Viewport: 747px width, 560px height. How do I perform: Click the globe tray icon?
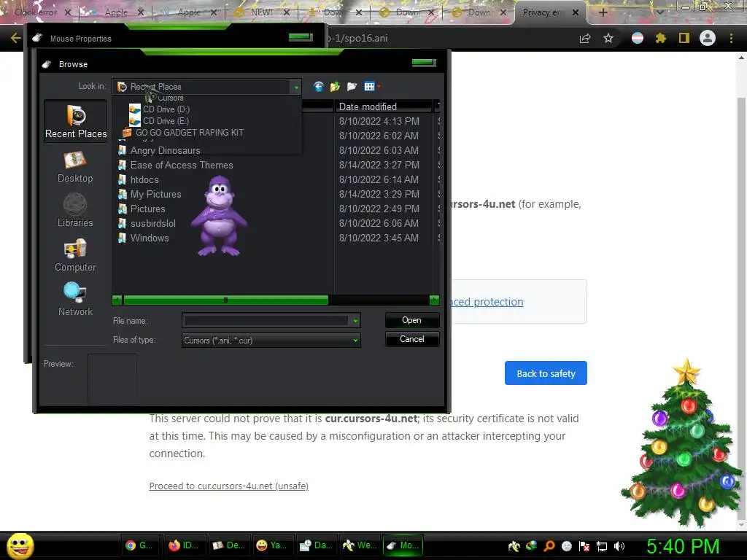pos(531,545)
